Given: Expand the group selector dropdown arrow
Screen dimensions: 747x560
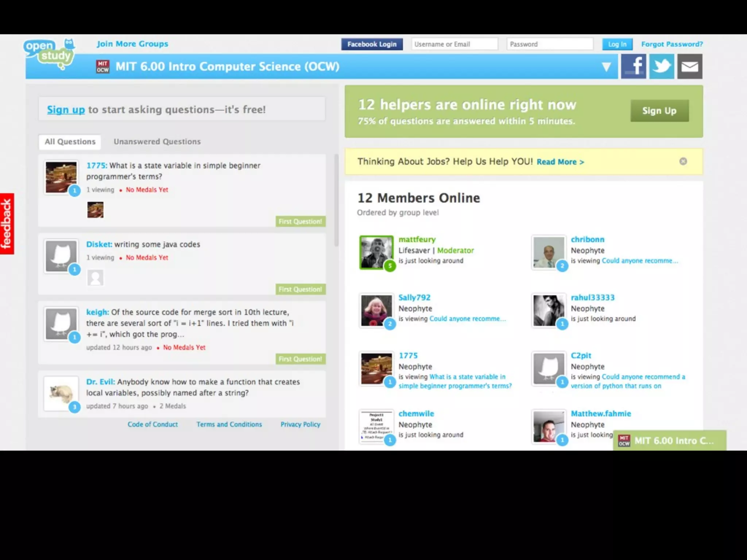Looking at the screenshot, I should 606,67.
